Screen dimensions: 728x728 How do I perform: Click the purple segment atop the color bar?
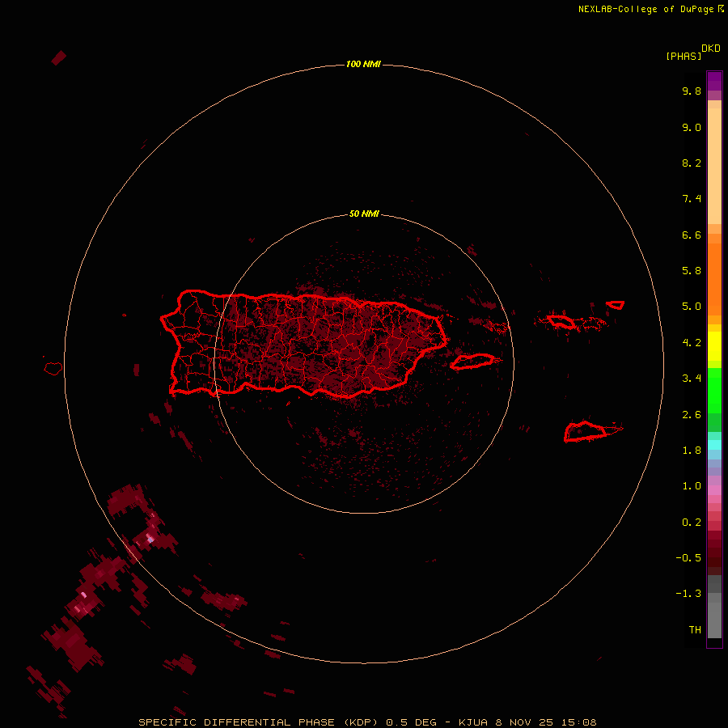tap(714, 81)
